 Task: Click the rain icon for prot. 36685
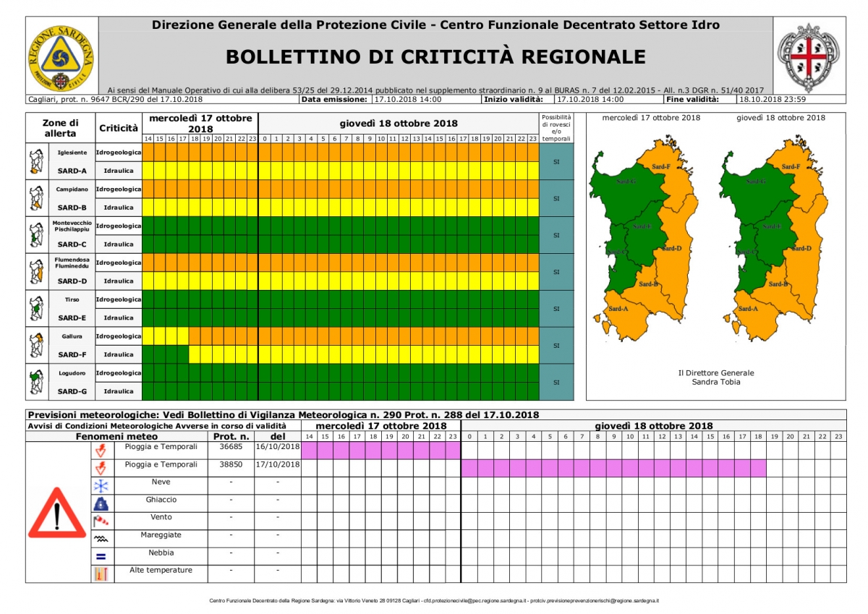(101, 450)
